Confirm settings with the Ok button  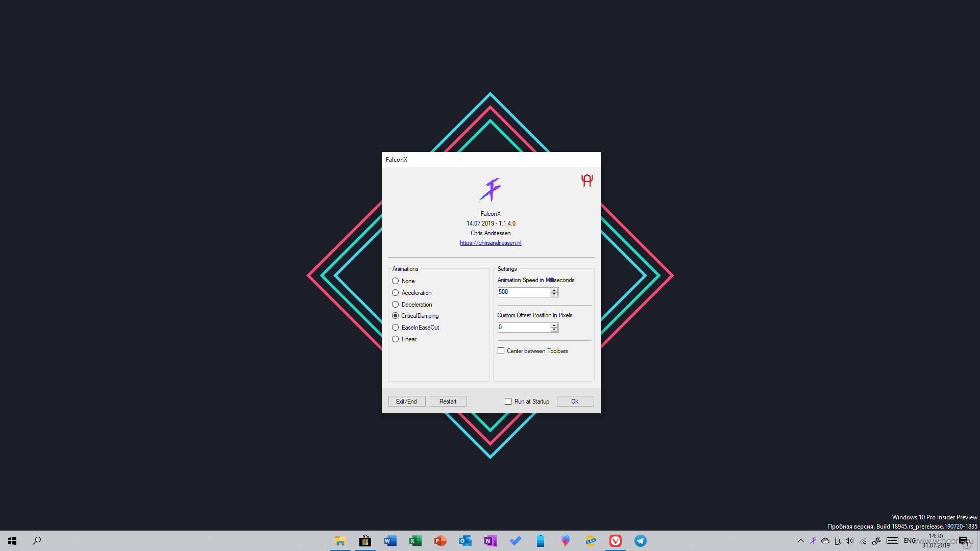tap(575, 402)
